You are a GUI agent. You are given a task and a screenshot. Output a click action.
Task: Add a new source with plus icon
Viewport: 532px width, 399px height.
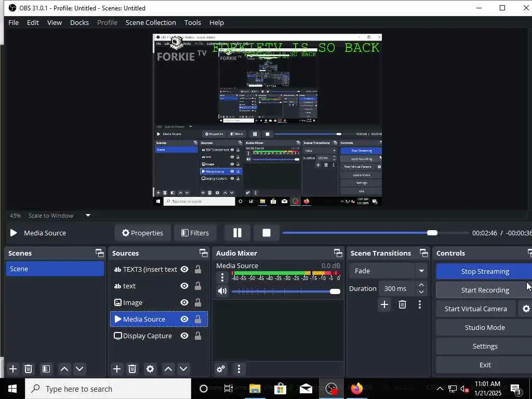(x=117, y=369)
